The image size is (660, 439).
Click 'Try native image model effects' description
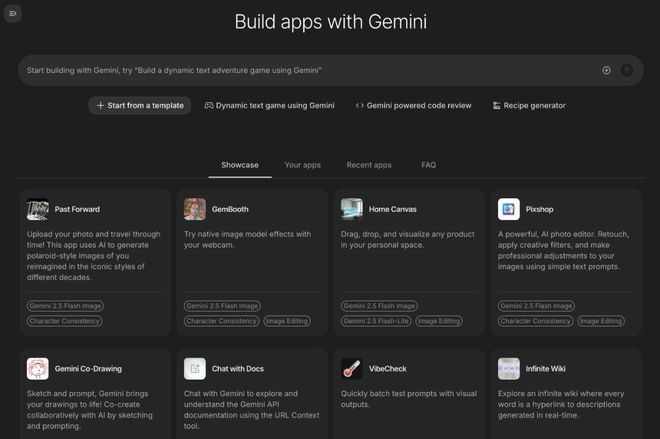pyautogui.click(x=248, y=239)
